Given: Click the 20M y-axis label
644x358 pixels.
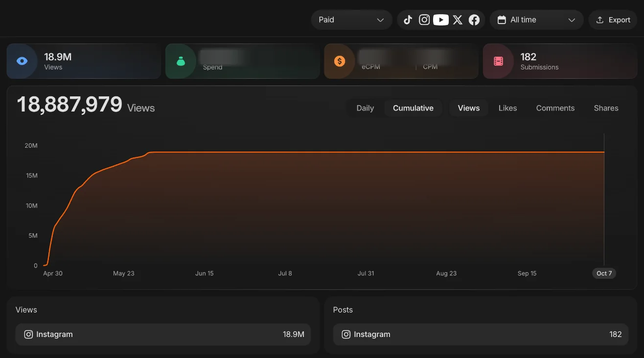Looking at the screenshot, I should (x=31, y=146).
